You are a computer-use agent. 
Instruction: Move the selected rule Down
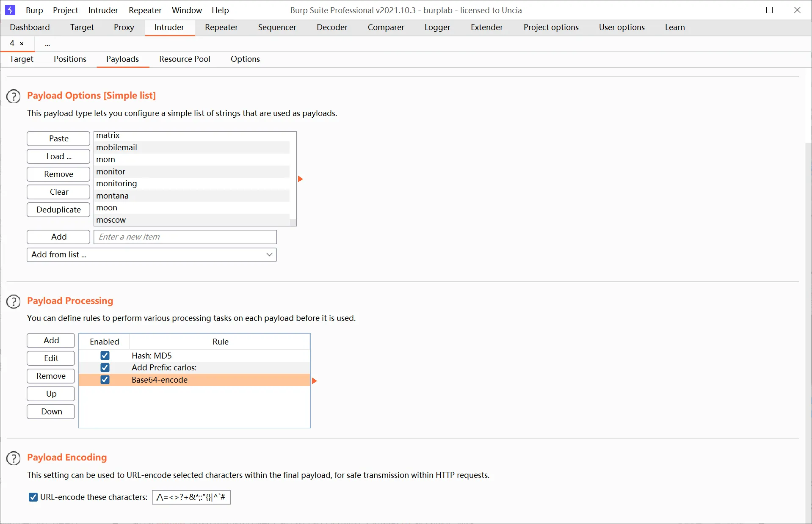point(51,411)
